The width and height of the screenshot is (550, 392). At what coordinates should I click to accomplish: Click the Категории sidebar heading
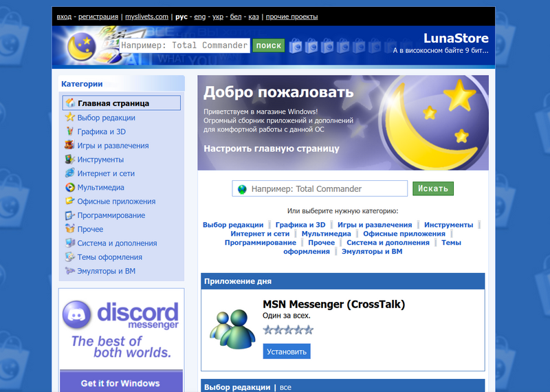(82, 84)
